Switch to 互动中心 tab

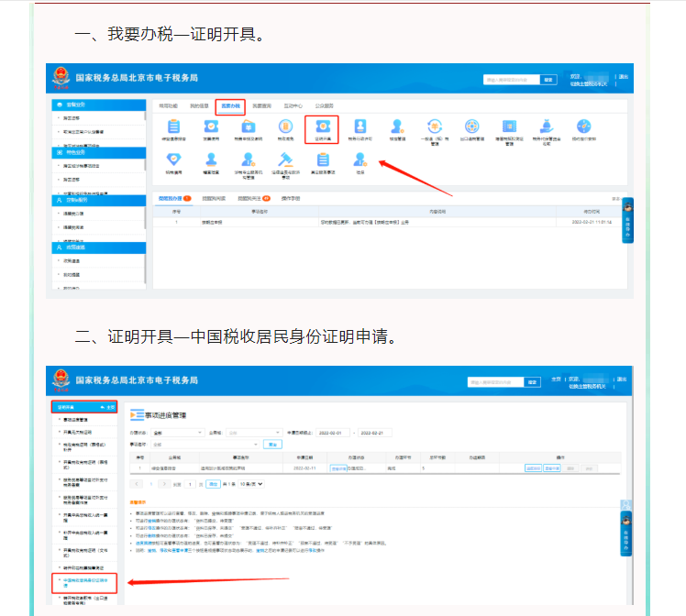pyautogui.click(x=293, y=105)
